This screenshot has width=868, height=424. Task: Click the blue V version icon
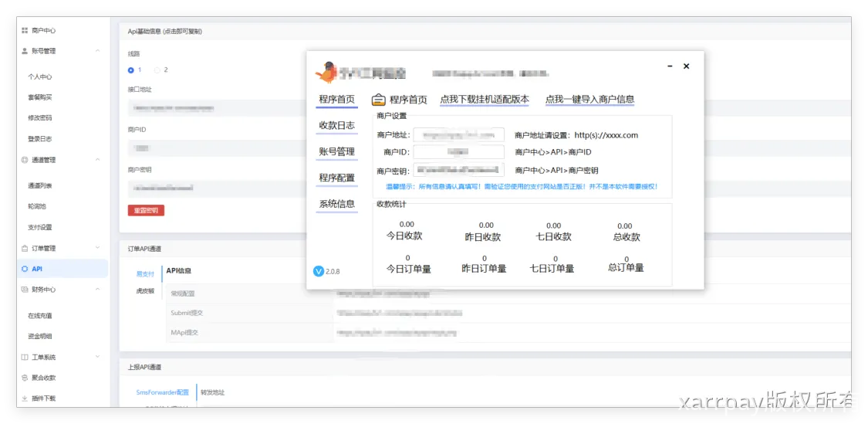tap(319, 271)
